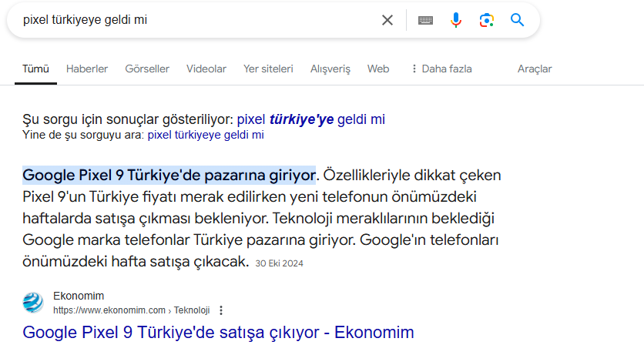Open the on-screen keyboard icon

pos(425,20)
